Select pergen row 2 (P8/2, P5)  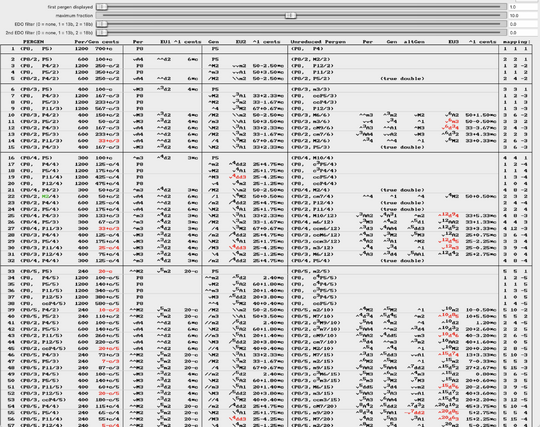(x=266, y=59)
